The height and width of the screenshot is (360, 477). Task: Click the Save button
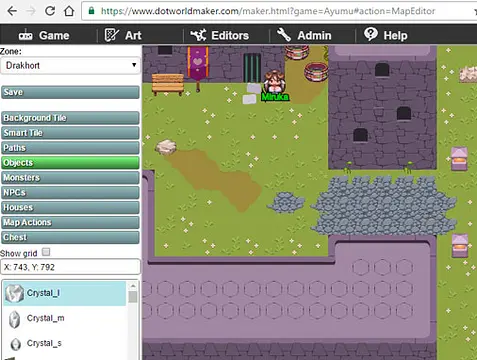coord(70,92)
